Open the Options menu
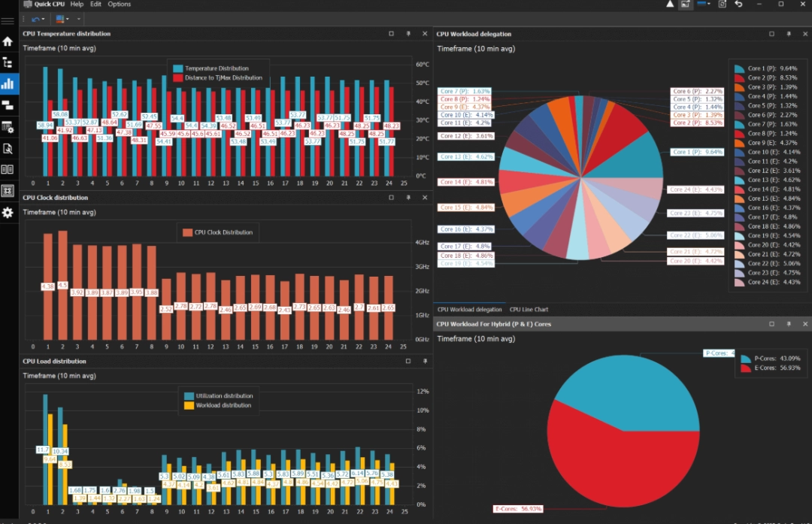 coord(119,5)
